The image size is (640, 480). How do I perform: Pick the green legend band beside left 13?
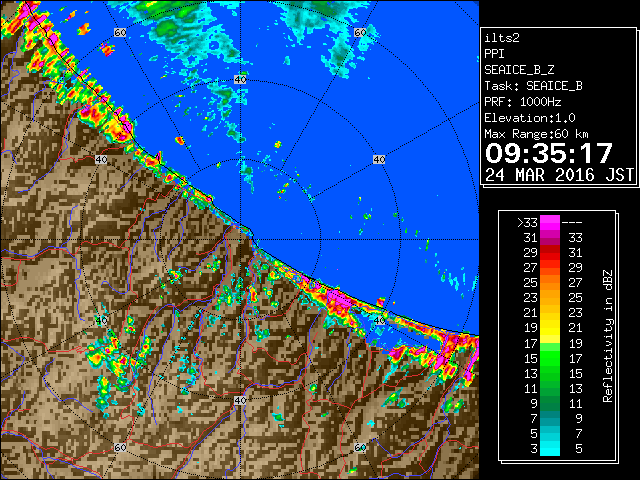point(550,373)
